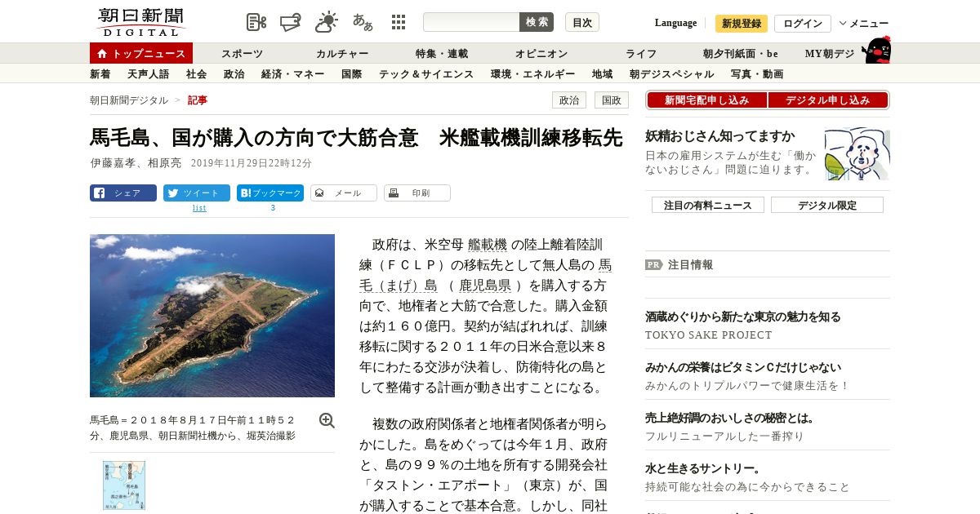Select 朝デジスペシャル in sub navigation

[x=672, y=74]
